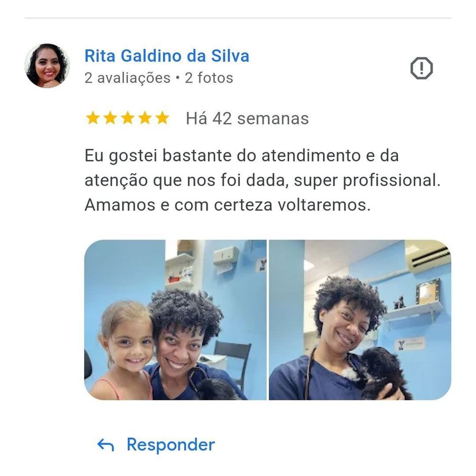Viewport: 476px width, 476px height.
Task: Select the fourth yellow star of the rating
Action: [145, 118]
